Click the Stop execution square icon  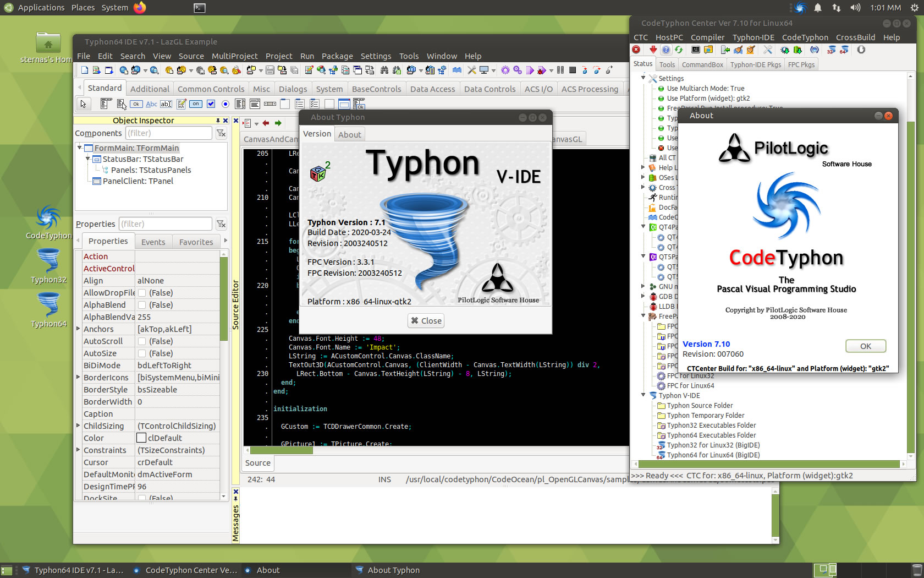click(x=573, y=70)
